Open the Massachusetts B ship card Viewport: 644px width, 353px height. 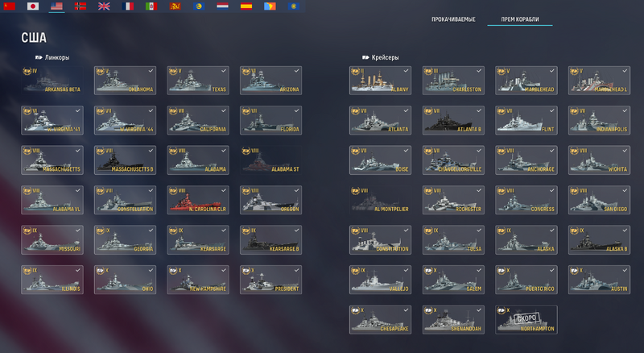pyautogui.click(x=126, y=160)
